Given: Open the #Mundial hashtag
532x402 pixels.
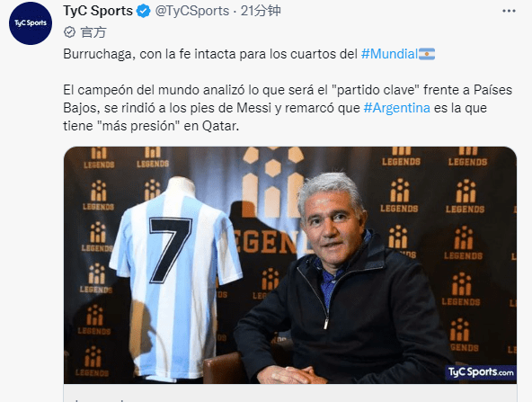Looking at the screenshot, I should click(389, 54).
